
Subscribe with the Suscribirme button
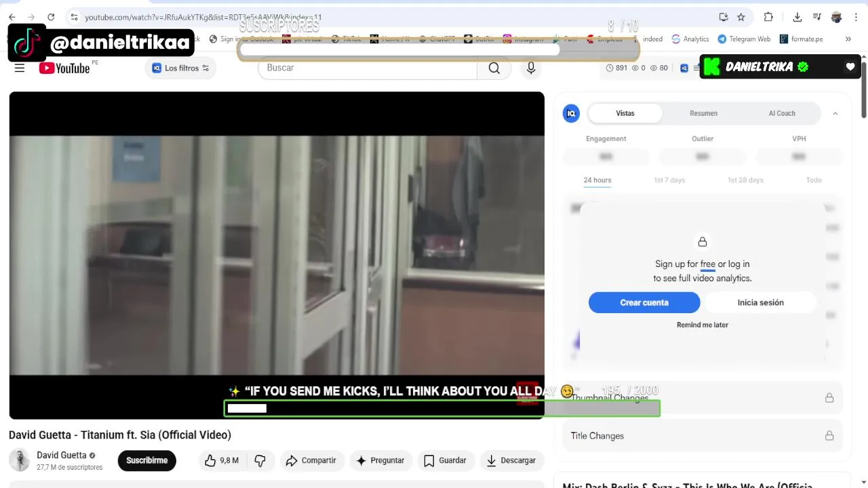[x=146, y=460]
